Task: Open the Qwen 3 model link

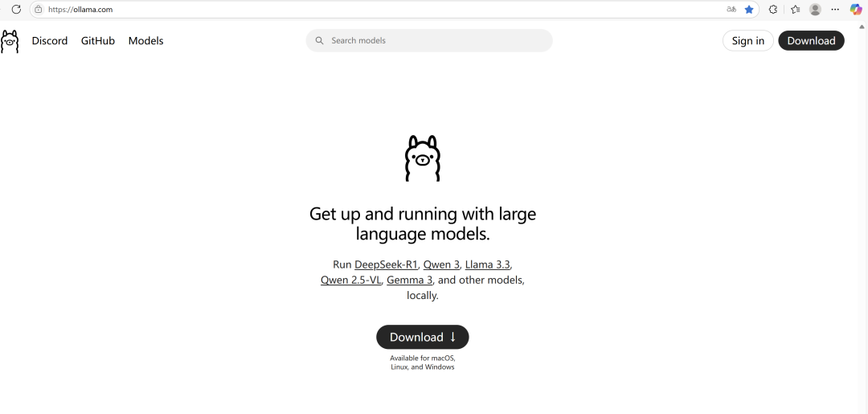Action: pos(441,264)
